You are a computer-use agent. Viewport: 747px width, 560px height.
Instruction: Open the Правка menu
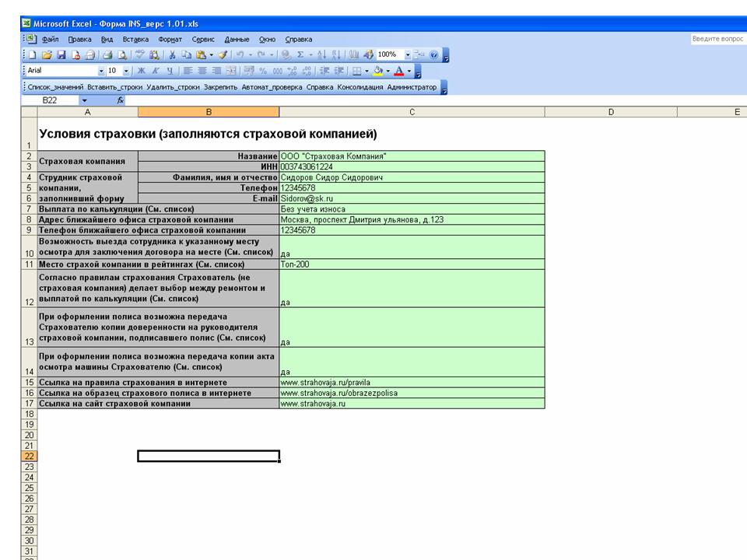pos(79,40)
